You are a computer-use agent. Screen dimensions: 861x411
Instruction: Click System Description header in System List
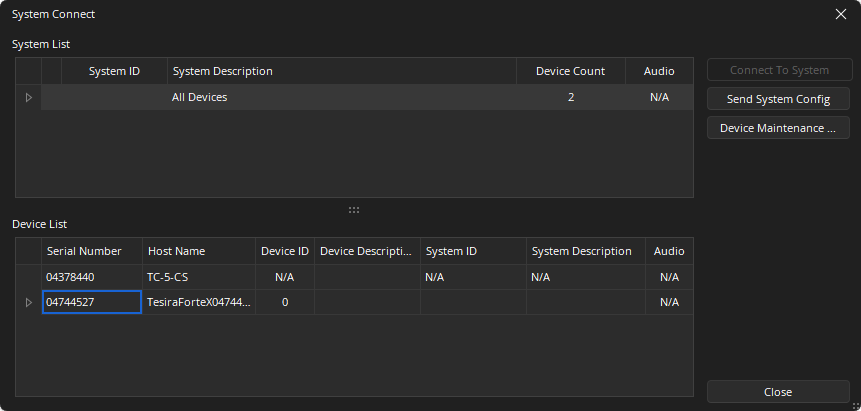pyautogui.click(x=341, y=71)
